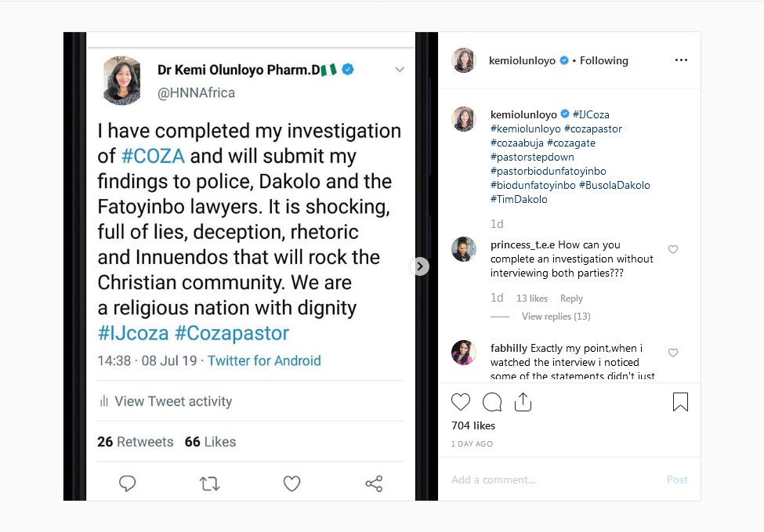Click the reply bubble icon in the tweet image

tap(127, 483)
